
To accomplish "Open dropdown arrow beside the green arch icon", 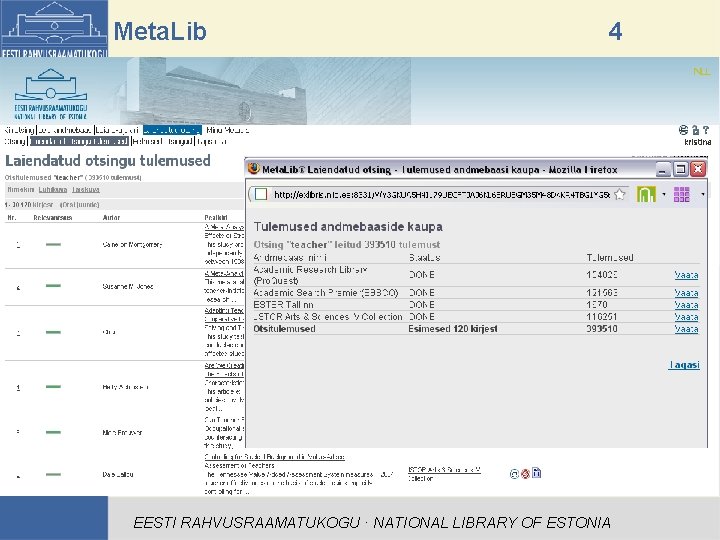I will coord(664,195).
